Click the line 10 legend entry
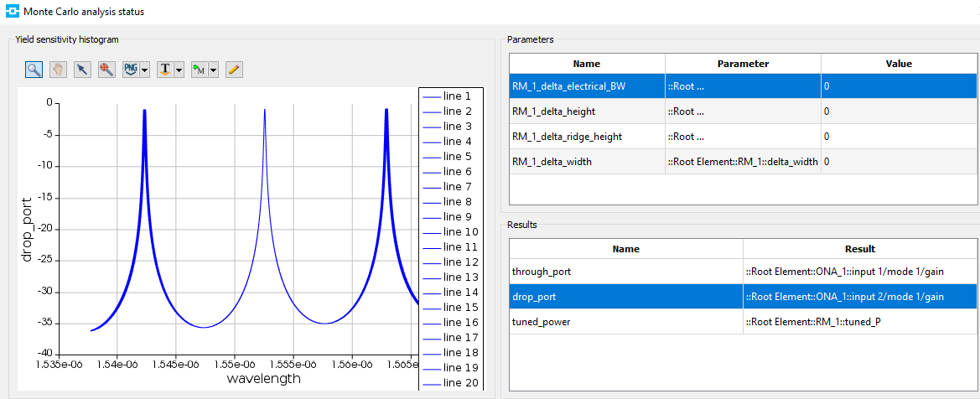This screenshot has height=399, width=980. click(x=451, y=232)
